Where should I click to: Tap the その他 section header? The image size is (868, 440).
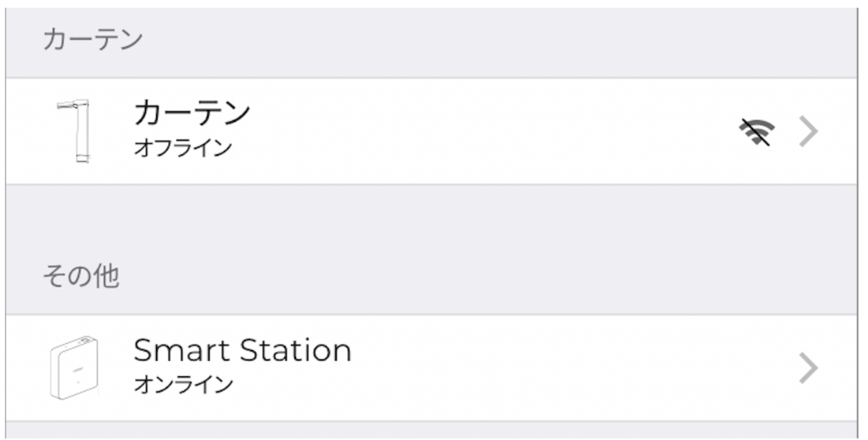pos(81,277)
